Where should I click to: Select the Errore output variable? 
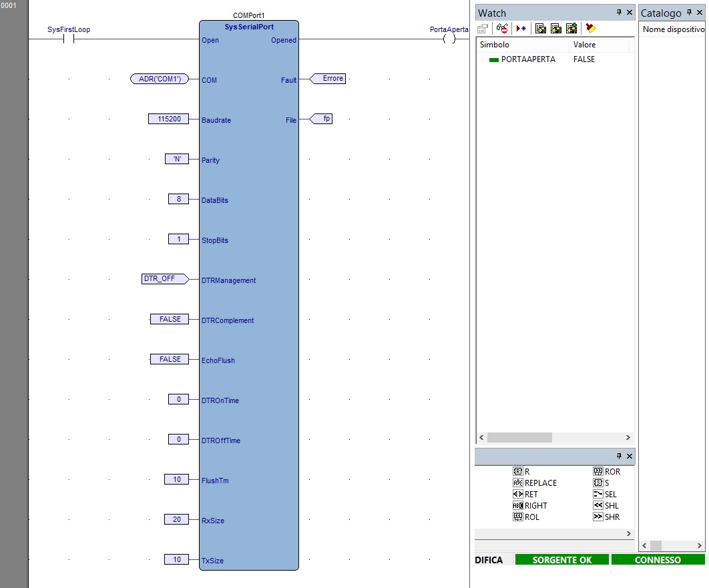tap(328, 79)
